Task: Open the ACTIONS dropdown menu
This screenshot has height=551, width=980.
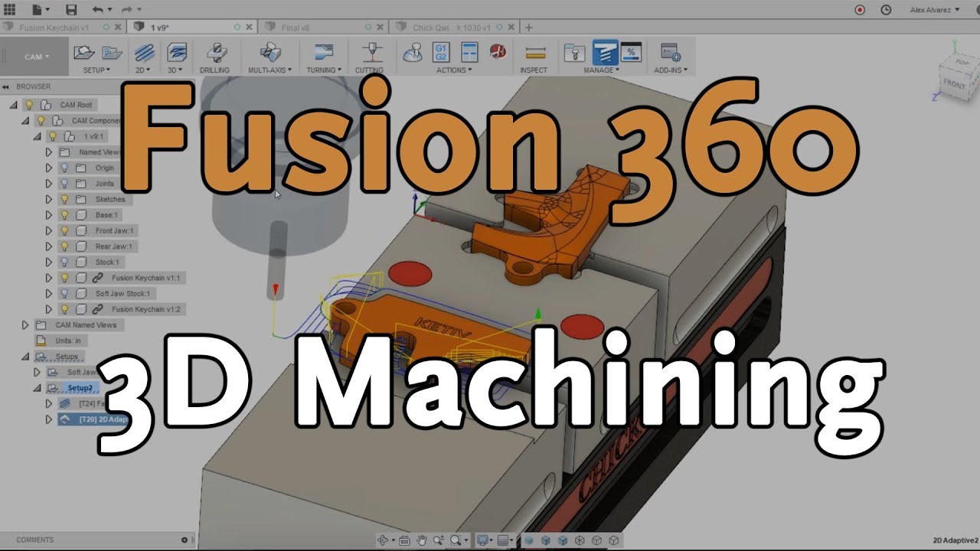Action: (454, 70)
